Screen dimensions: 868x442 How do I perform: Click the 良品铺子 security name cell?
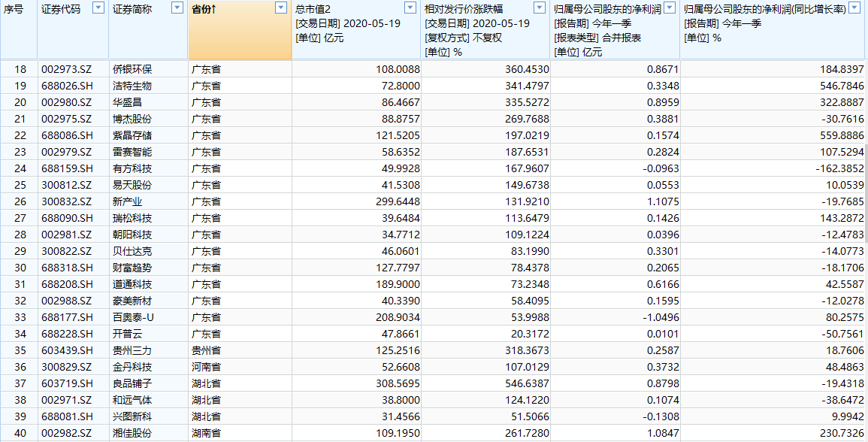click(x=132, y=383)
